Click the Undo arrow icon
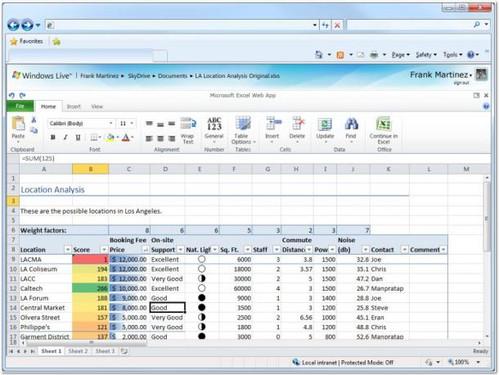 coord(12,95)
